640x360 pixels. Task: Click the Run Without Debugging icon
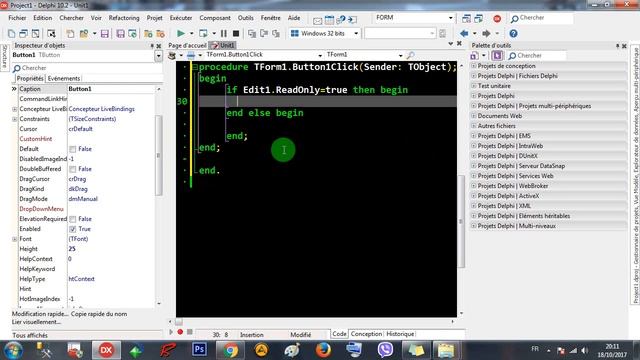pyautogui.click(x=203, y=33)
